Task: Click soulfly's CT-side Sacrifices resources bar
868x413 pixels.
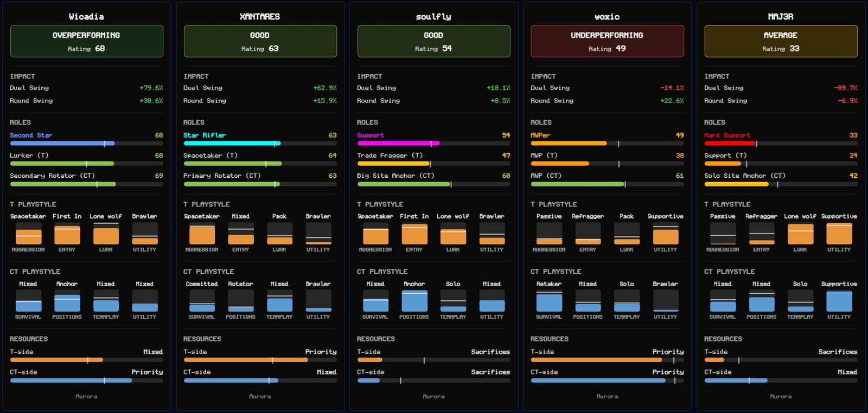Action: [x=434, y=380]
